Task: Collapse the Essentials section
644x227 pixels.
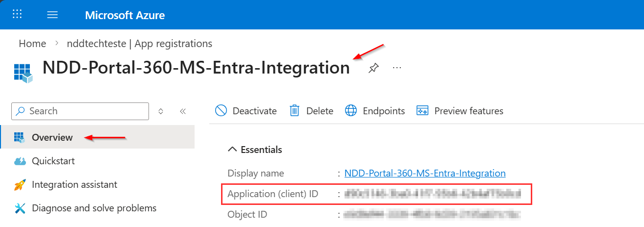Action: coord(233,150)
